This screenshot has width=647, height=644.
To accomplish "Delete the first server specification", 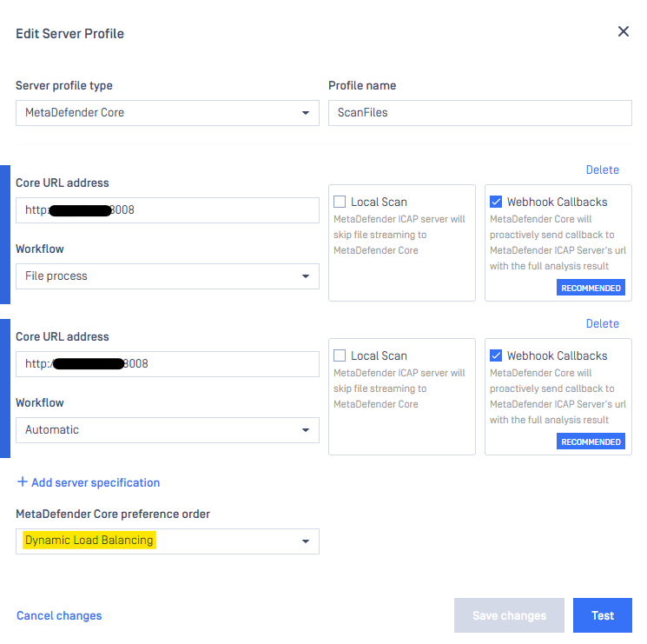I will [602, 169].
